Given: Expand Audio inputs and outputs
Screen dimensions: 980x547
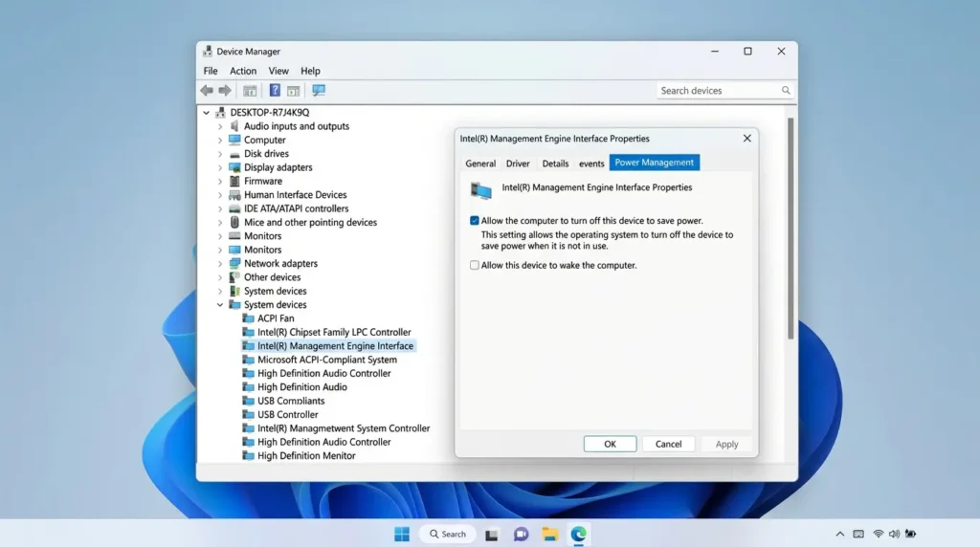Looking at the screenshot, I should pyautogui.click(x=220, y=126).
